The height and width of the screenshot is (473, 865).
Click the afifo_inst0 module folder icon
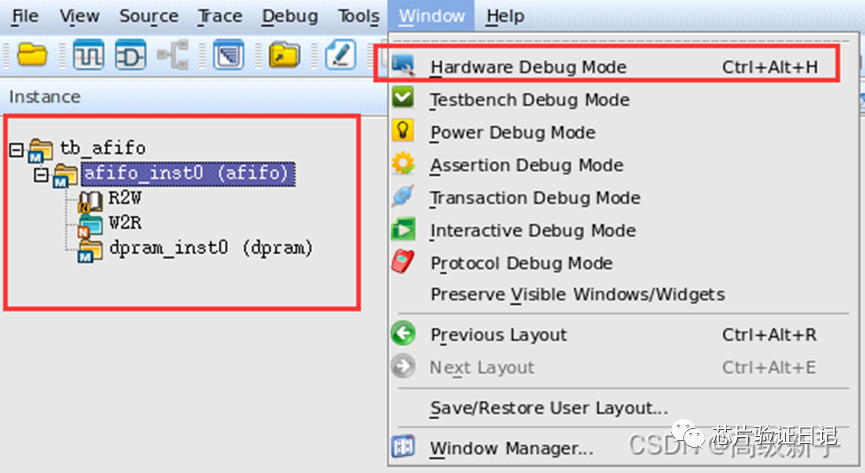(65, 176)
